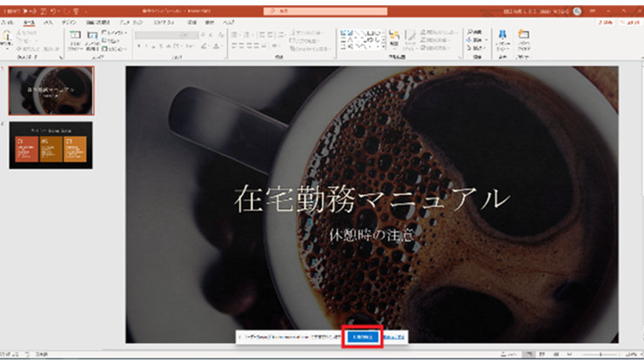The width and height of the screenshot is (644, 363).
Task: Click the Reset slide icon
Action: [104, 41]
